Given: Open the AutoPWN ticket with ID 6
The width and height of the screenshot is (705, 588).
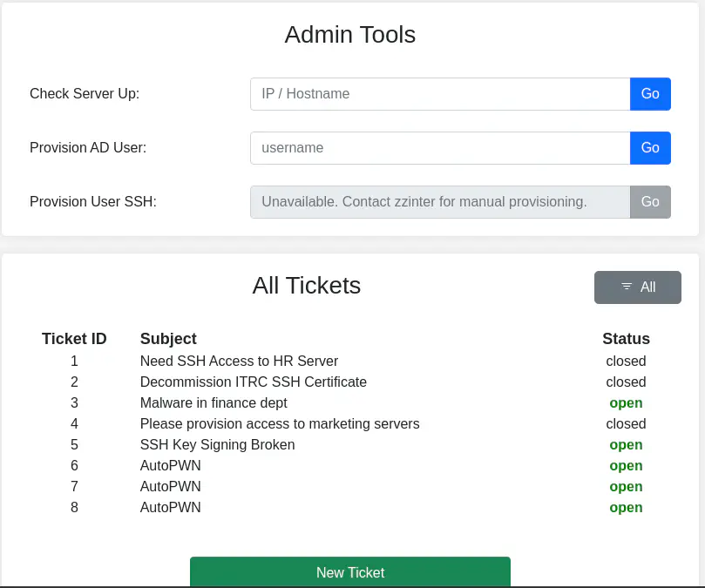Looking at the screenshot, I should 170,465.
